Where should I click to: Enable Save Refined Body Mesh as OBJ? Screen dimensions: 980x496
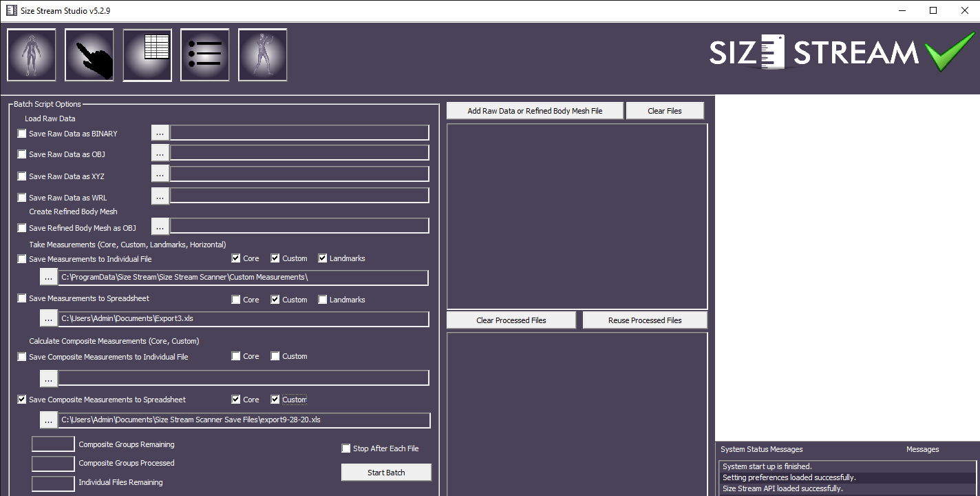[22, 228]
